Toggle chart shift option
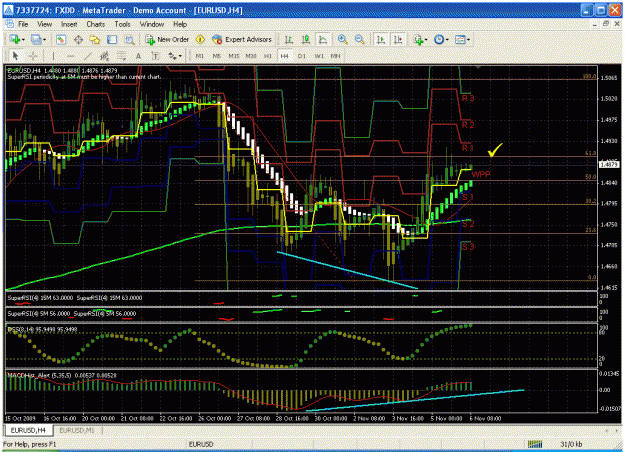 pyautogui.click(x=398, y=39)
